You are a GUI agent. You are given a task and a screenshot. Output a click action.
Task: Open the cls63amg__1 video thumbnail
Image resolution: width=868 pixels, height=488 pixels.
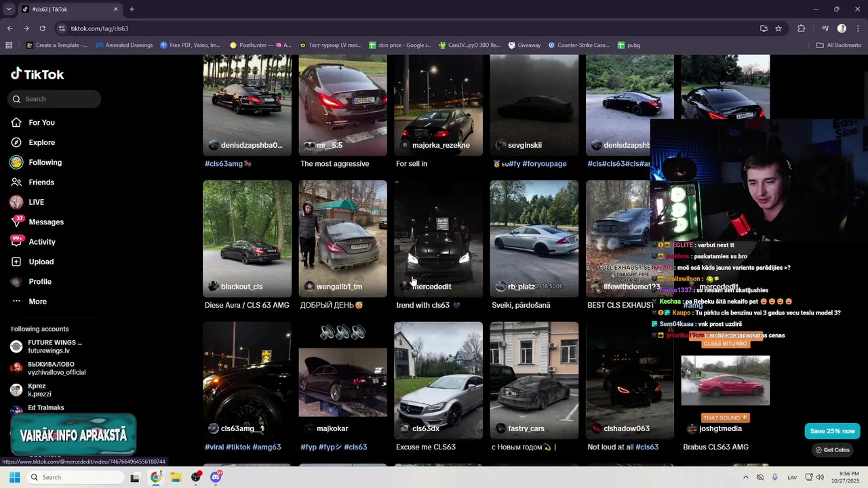(247, 380)
